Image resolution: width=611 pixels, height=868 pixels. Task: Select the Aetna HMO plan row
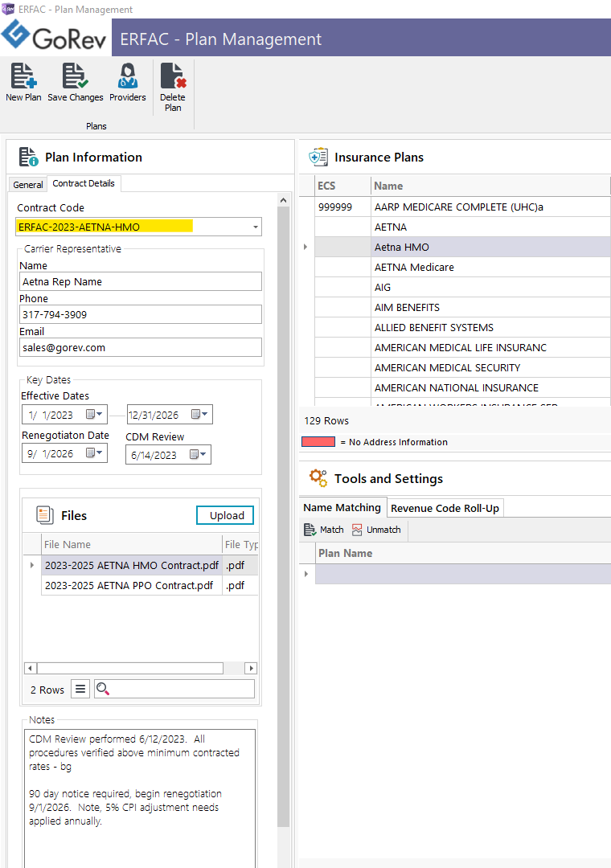[x=462, y=247]
